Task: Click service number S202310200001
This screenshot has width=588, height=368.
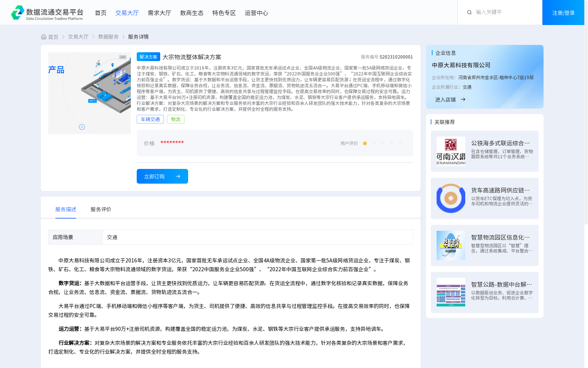Action: tap(396, 57)
